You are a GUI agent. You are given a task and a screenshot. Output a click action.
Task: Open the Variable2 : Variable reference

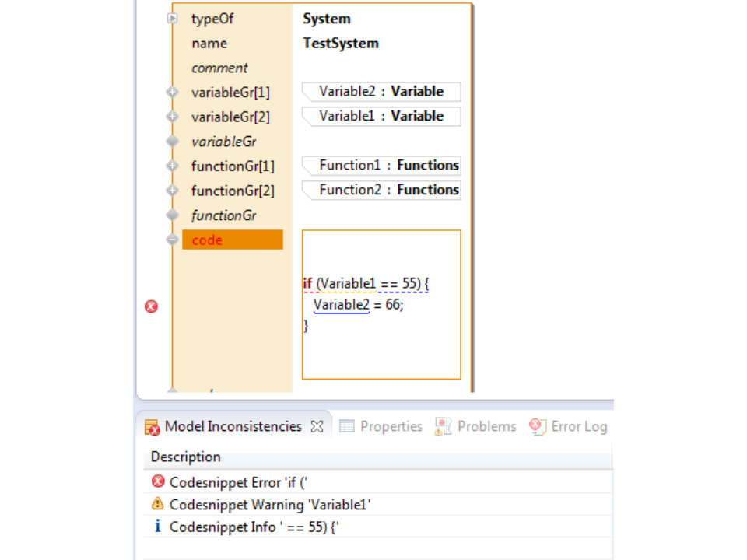pyautogui.click(x=381, y=92)
